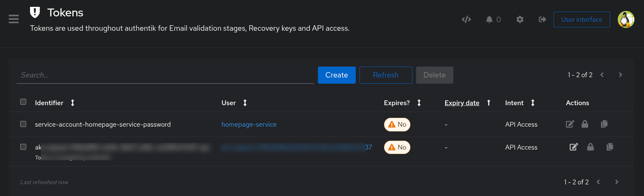644x196 pixels.
Task: Open the settings gear icon
Action: point(519,19)
